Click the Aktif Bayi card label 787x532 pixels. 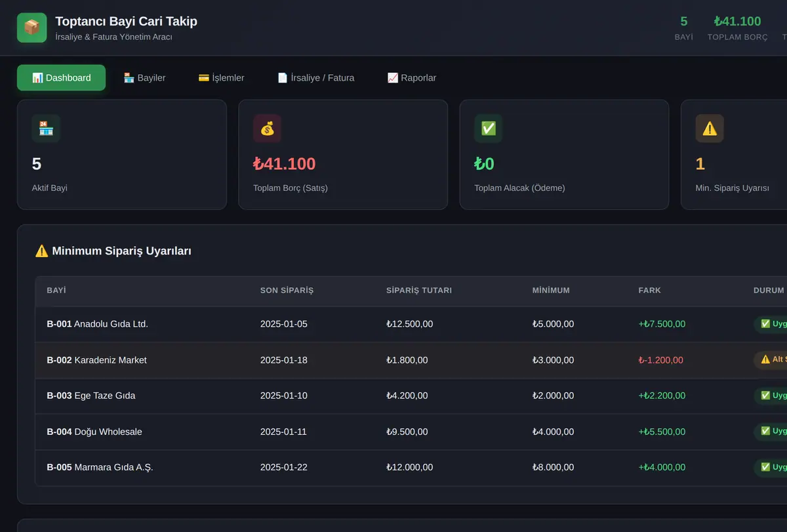click(50, 188)
